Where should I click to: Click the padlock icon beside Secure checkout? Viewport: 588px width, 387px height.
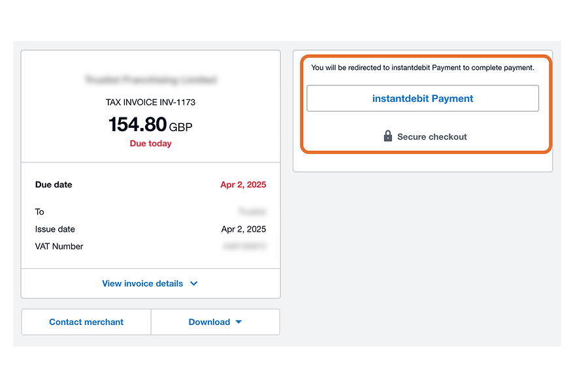tap(387, 136)
